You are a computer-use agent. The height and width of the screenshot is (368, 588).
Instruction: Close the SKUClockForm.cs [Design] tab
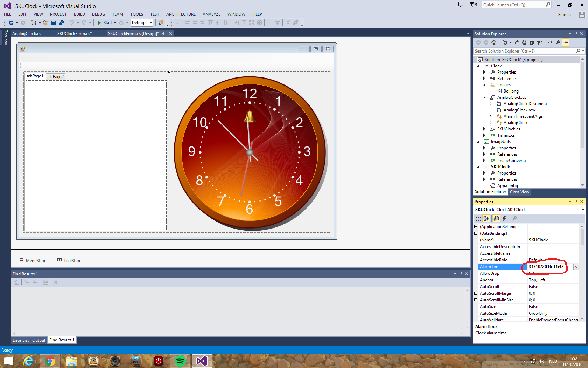pyautogui.click(x=170, y=33)
